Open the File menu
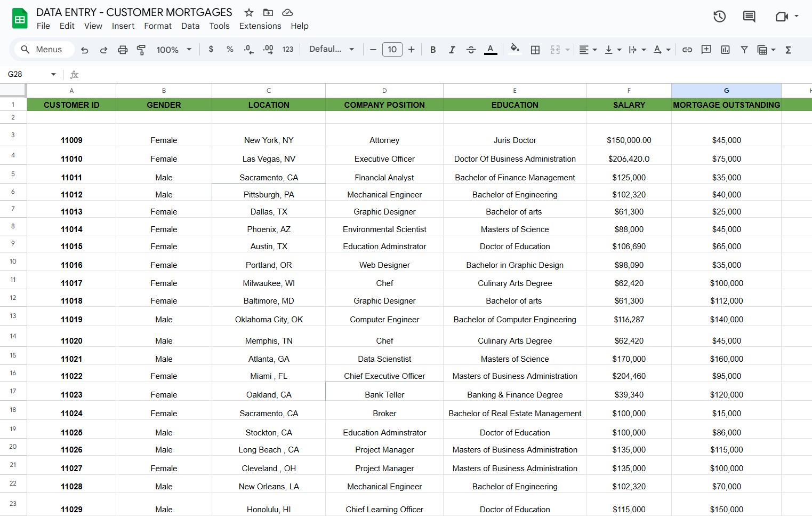The image size is (812, 516). coord(43,26)
